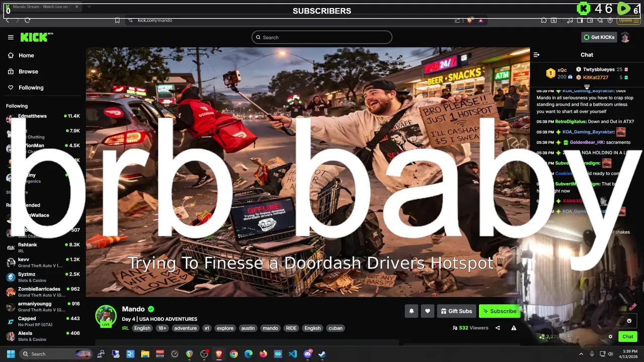644x362 pixels.
Task: Click the austin tag
Action: point(248,328)
